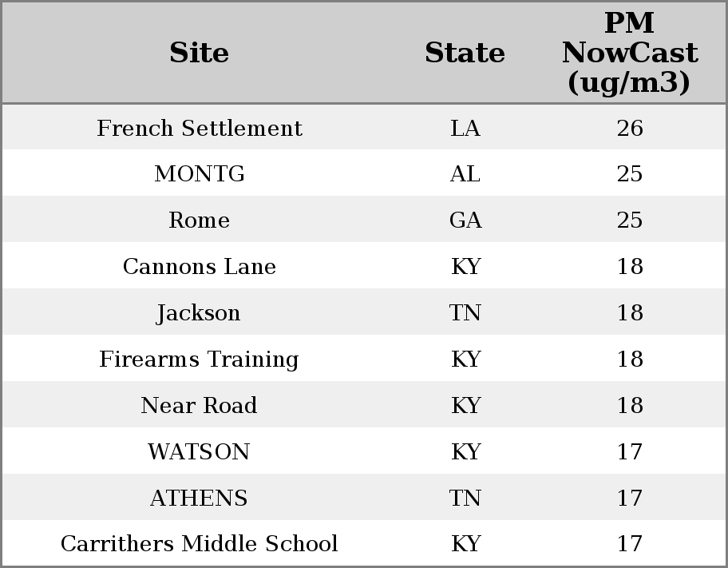The height and width of the screenshot is (568, 728).
Task: Click the LA state cell
Action: point(465,129)
